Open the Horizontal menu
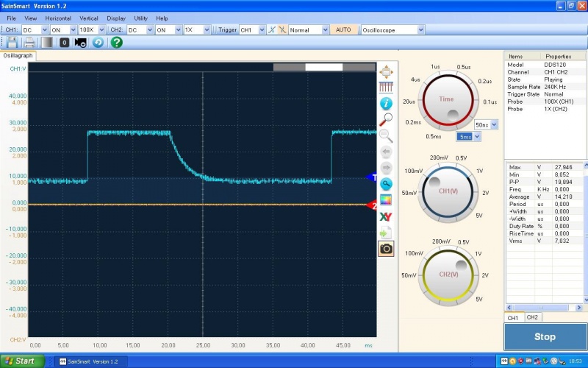This screenshot has height=368, width=588. pos(58,18)
